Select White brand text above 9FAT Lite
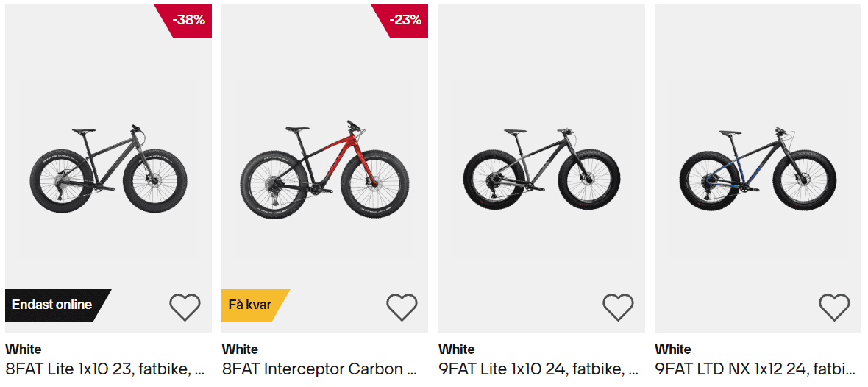This screenshot has width=868, height=387. (x=457, y=349)
